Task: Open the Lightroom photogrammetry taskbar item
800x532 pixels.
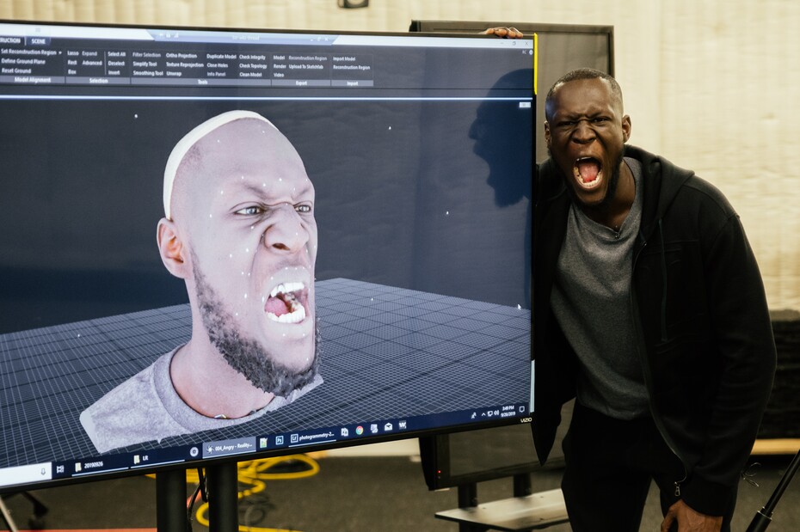Action: (x=312, y=437)
